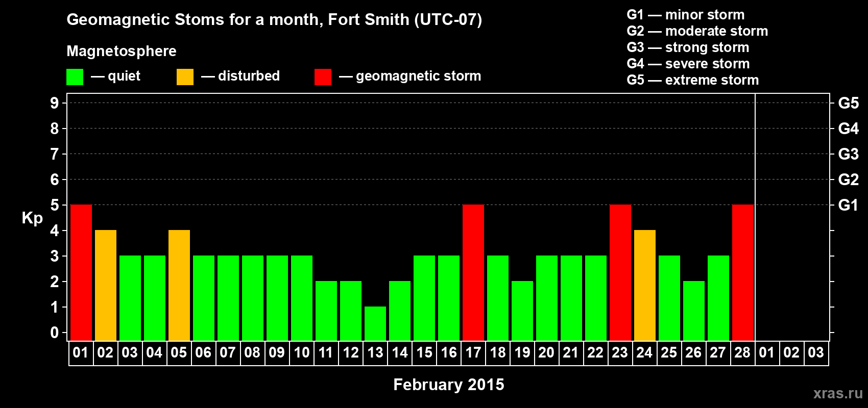Click the red geomagnetic storm legend swatch
Image resolution: width=868 pixels, height=408 pixels.
coord(323,77)
